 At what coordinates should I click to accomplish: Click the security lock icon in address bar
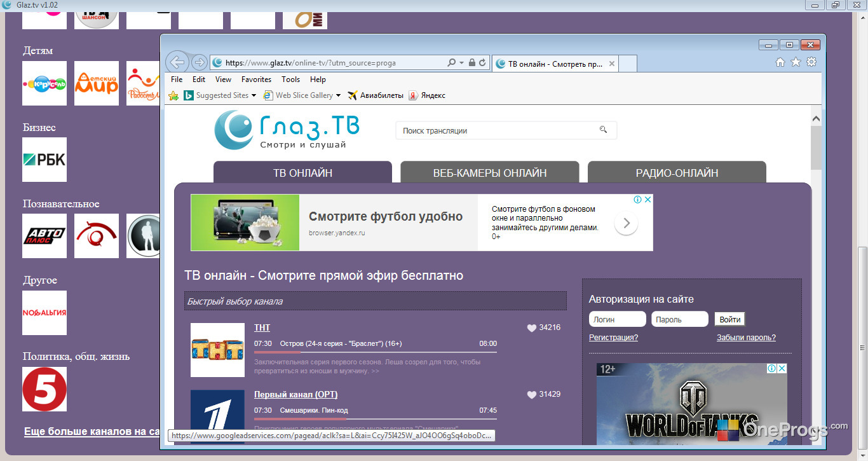click(x=471, y=63)
